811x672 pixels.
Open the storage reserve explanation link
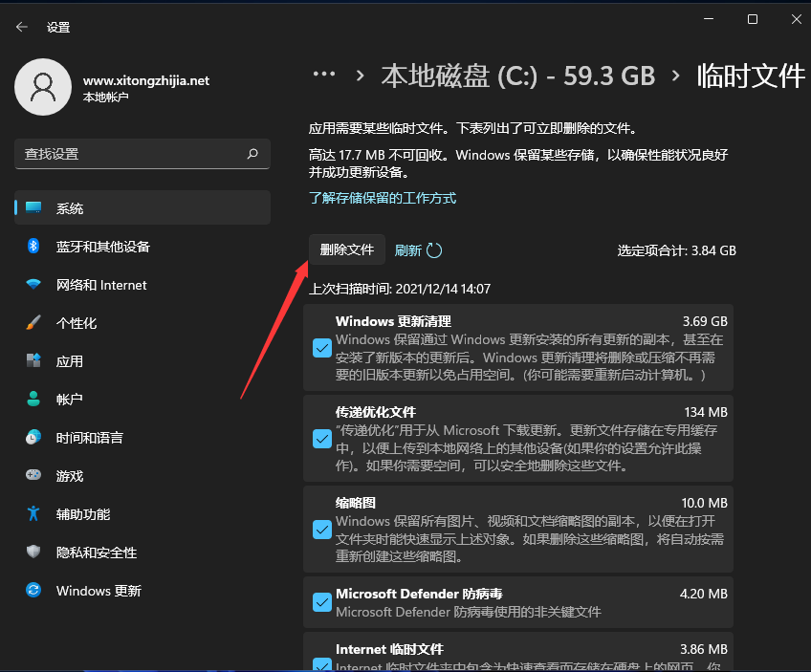tap(382, 198)
